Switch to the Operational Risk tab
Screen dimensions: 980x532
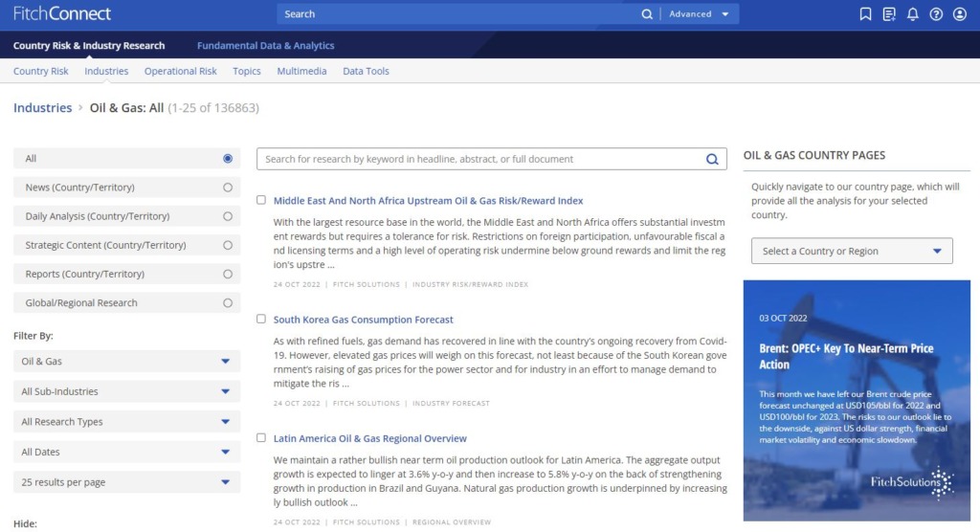(x=180, y=71)
